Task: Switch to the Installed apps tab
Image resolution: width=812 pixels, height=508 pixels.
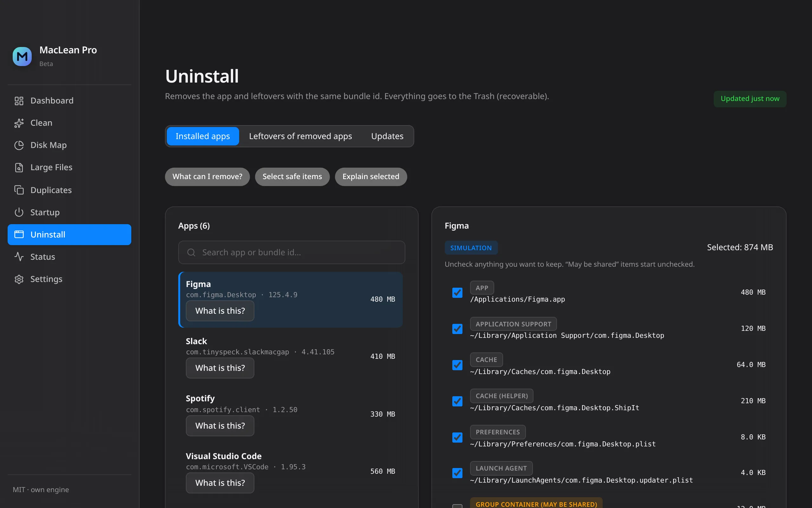Action: [203, 136]
